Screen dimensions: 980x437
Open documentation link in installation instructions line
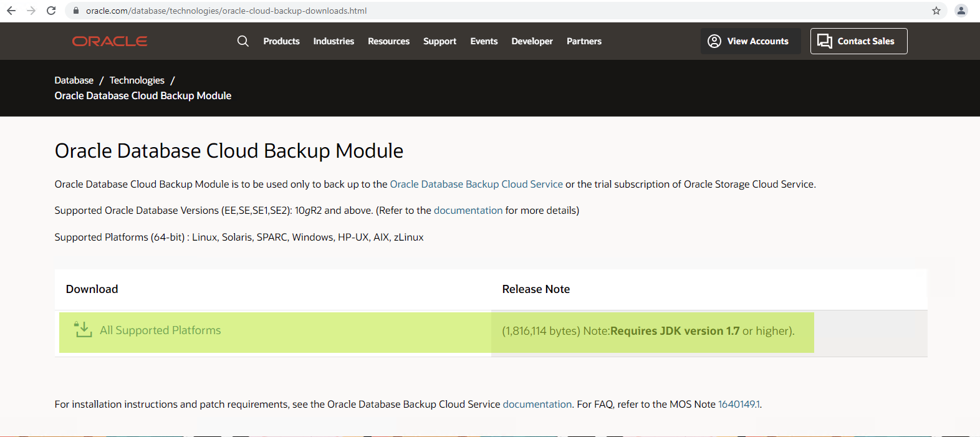(x=537, y=405)
